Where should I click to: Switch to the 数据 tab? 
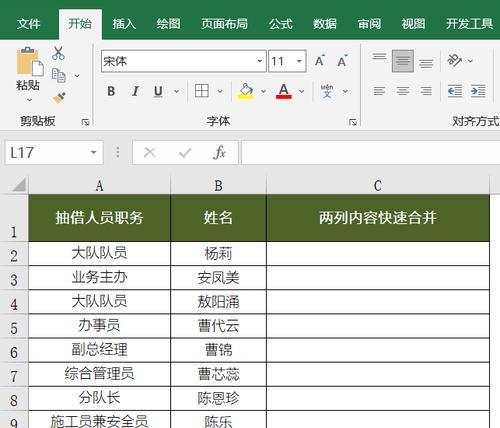pos(325,24)
